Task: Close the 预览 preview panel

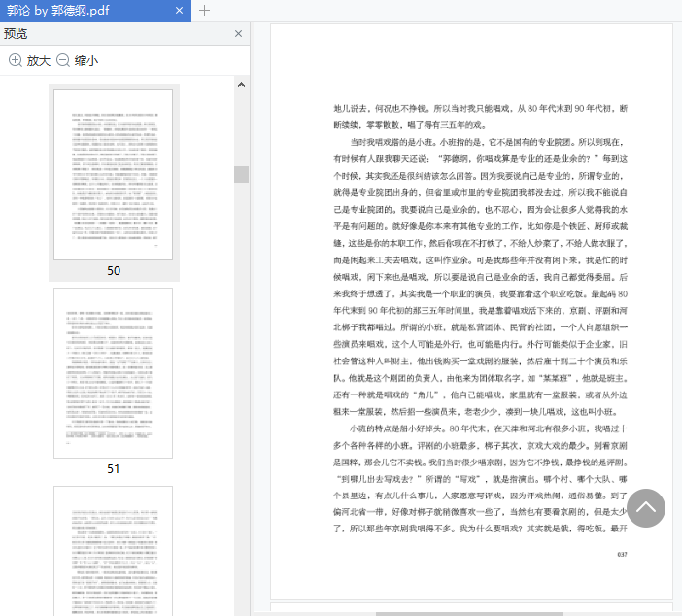Action: (x=238, y=33)
